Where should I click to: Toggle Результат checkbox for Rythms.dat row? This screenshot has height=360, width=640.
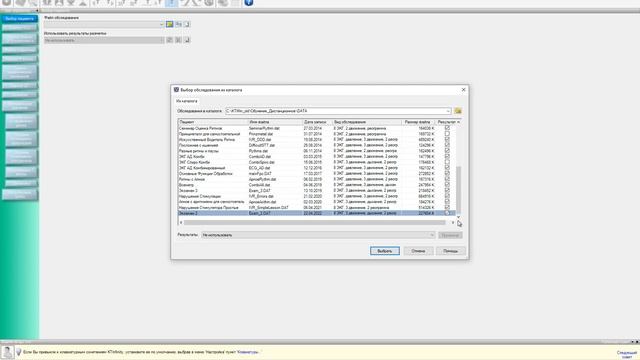tap(447, 151)
